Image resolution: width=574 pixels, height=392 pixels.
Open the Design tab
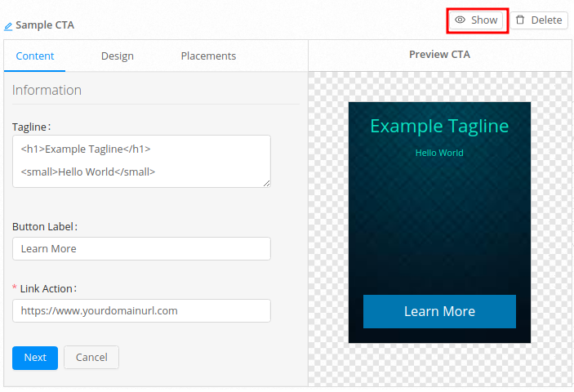(x=117, y=56)
